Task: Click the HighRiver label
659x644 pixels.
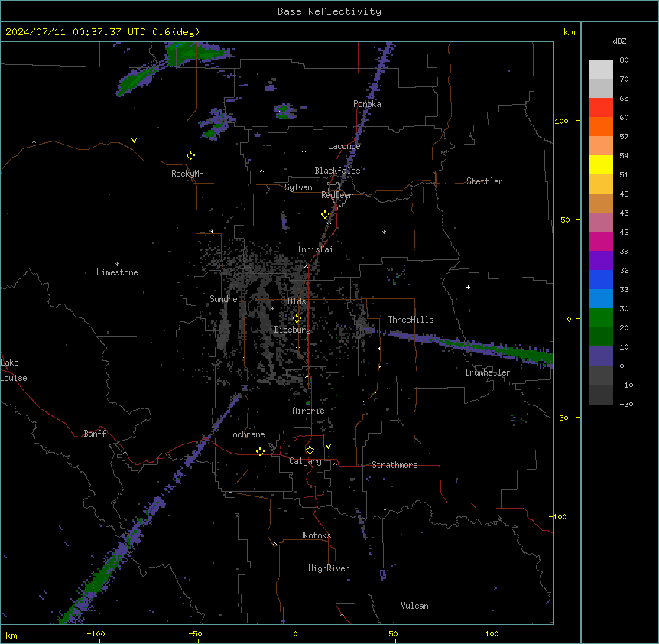Action: [329, 568]
